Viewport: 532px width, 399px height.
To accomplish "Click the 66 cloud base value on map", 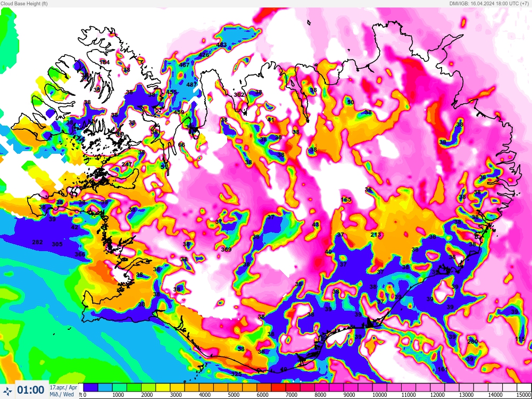I will 181,145.
